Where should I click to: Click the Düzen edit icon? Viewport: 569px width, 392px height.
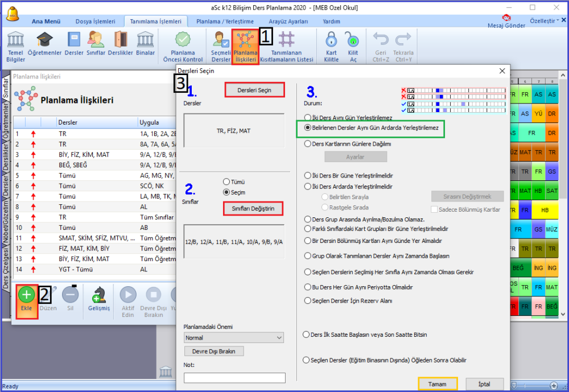pyautogui.click(x=48, y=300)
